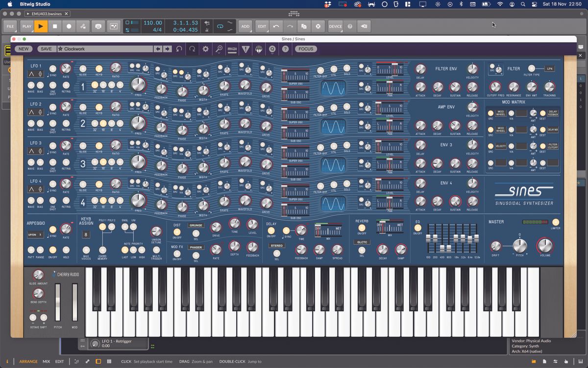The image size is (588, 368).
Task: Open the ADD device dropdown
Action: pos(245,26)
